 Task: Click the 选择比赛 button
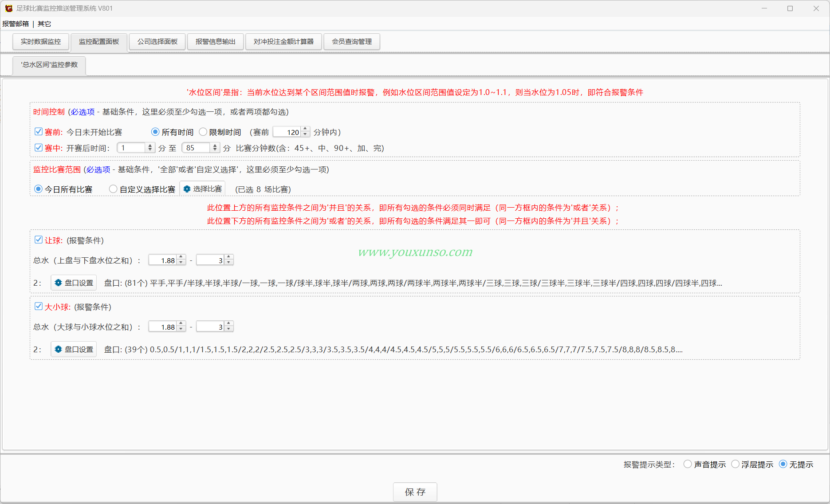click(202, 189)
